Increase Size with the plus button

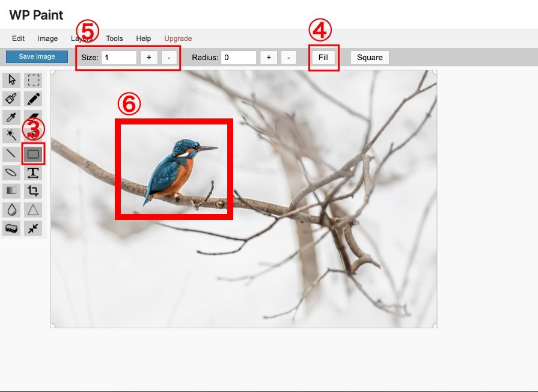click(149, 57)
